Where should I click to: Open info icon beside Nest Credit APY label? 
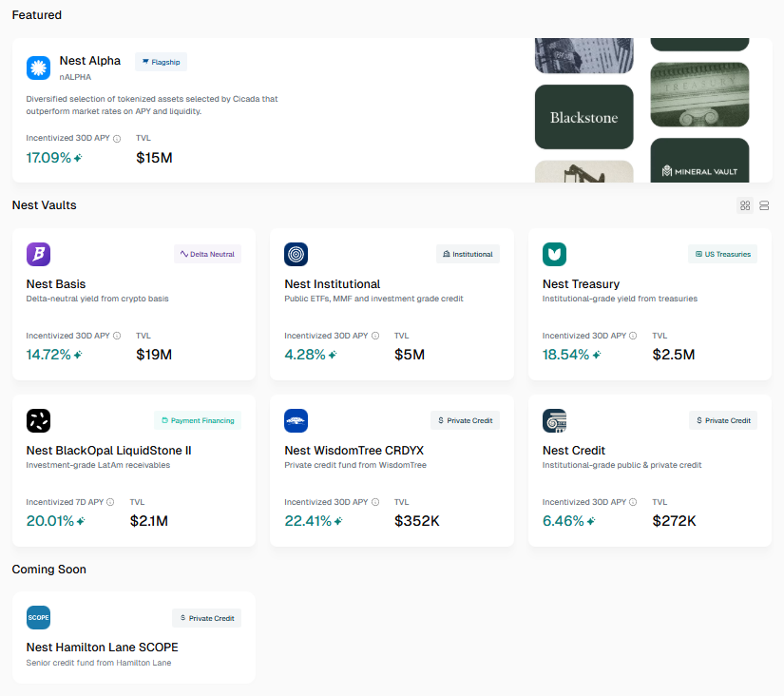tap(633, 502)
